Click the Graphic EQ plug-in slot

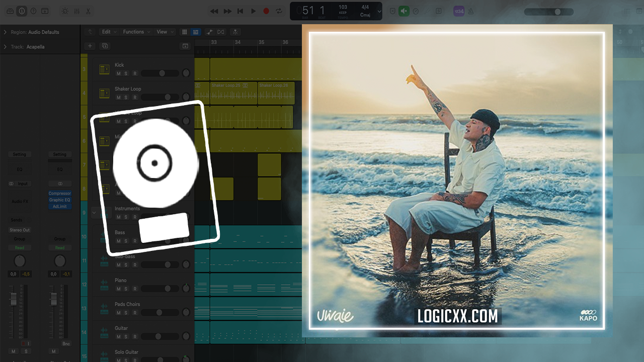point(60,200)
